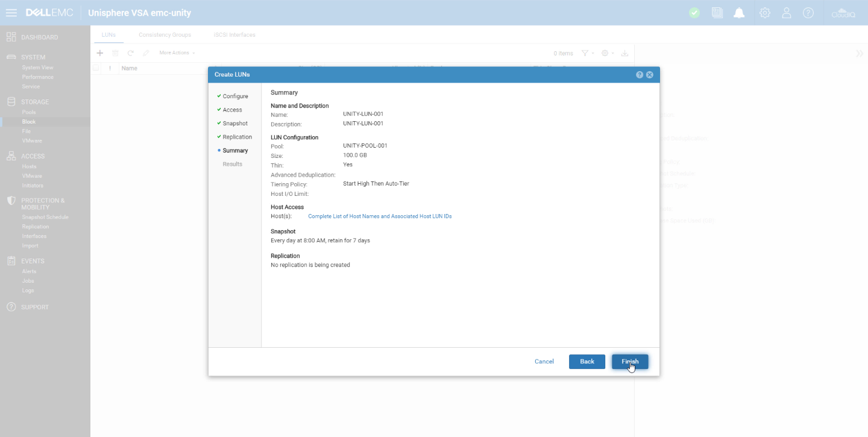868x437 pixels.
Task: Click the ACCESS section icon in the sidebar
Action: tap(11, 156)
